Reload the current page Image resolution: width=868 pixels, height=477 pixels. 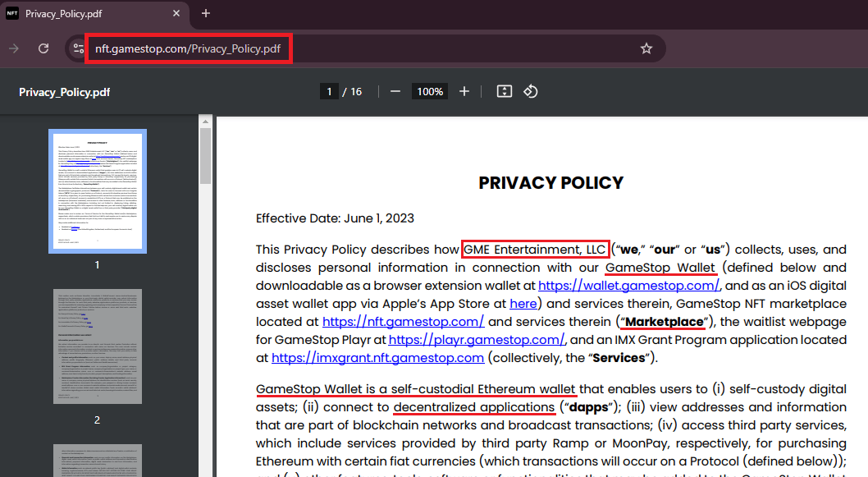(43, 48)
